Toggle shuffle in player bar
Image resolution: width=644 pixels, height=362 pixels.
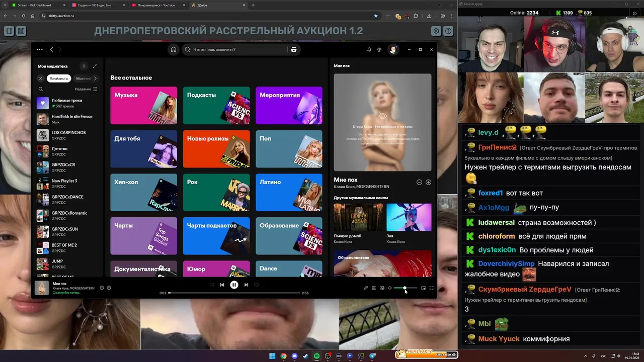212,285
